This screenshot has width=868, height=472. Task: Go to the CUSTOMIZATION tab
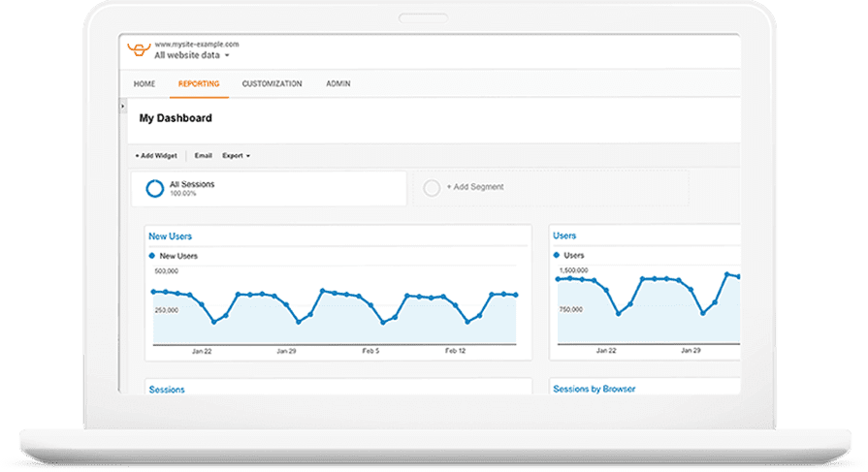(x=272, y=84)
